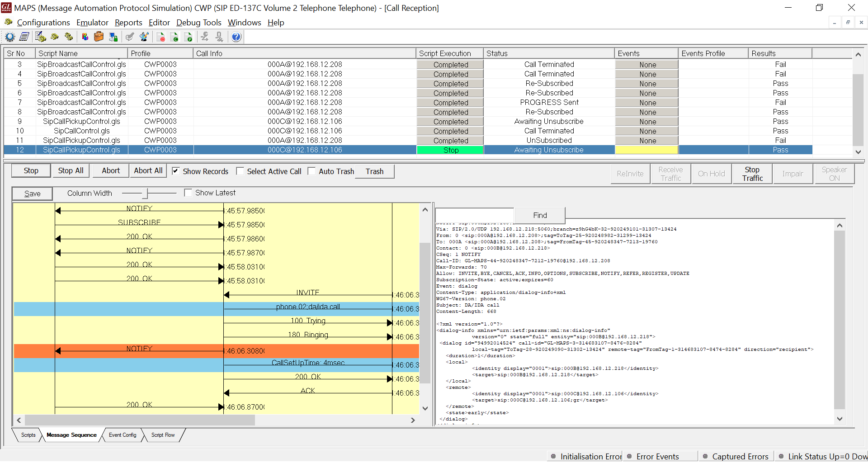Select the 180 Ringing message
This screenshot has height=463, width=868.
point(308,336)
